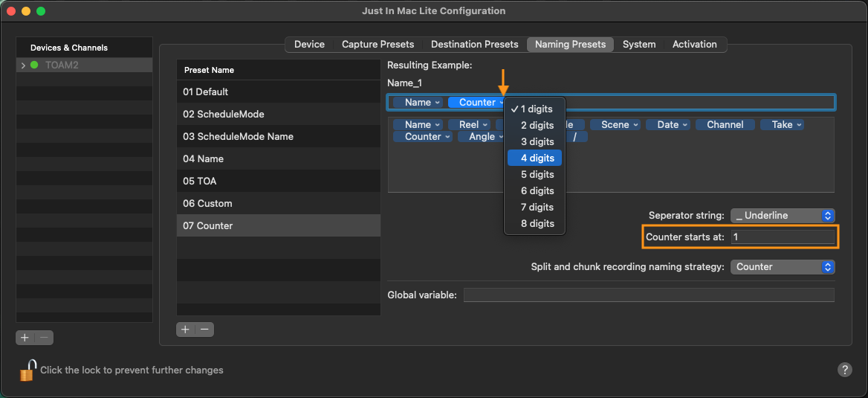Choose 7 digits in the popup menu
This screenshot has width=868, height=398.
pyautogui.click(x=535, y=208)
